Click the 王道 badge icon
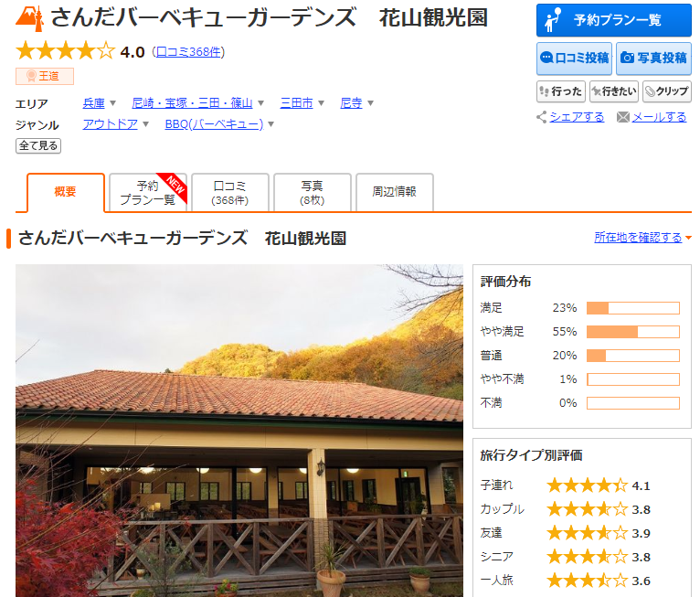Viewport: 700px width, 597px height. 45,77
